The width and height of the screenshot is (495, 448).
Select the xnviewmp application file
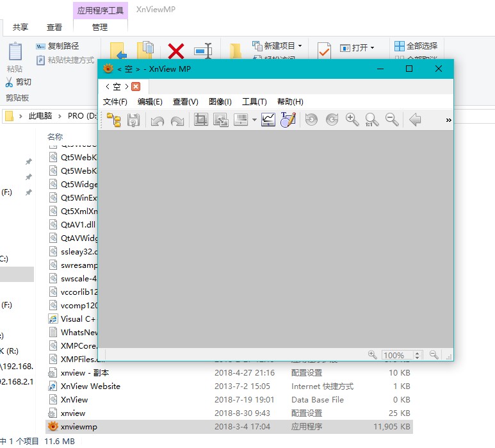click(229, 426)
